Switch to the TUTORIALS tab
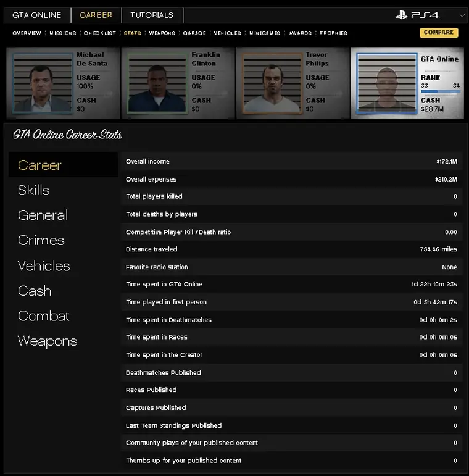 152,15
